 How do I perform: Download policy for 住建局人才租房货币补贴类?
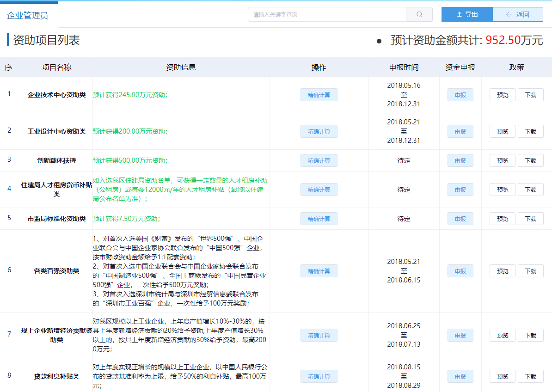pyautogui.click(x=530, y=190)
